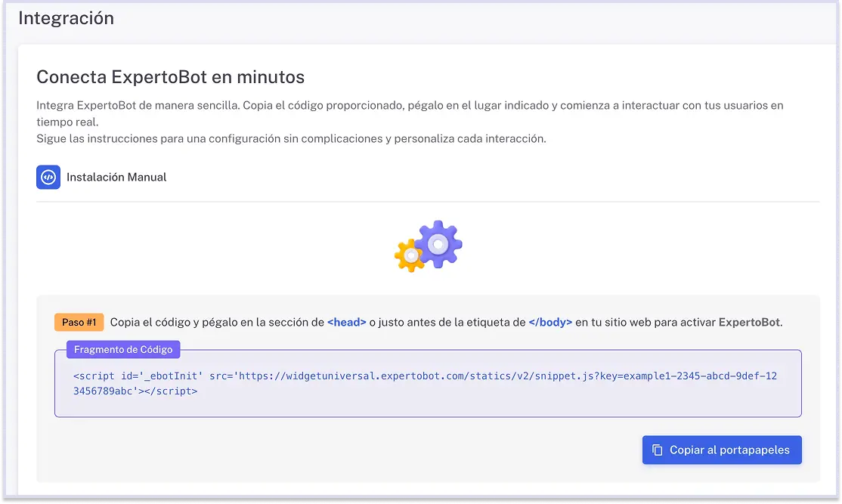The height and width of the screenshot is (504, 842).
Task: Click the highlighted <head> text link
Action: point(346,322)
